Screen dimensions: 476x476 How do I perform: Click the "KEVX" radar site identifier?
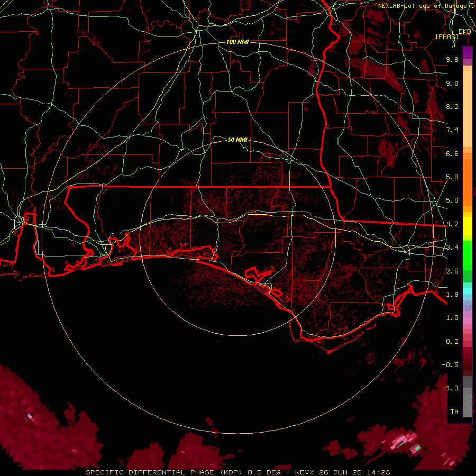(305, 472)
